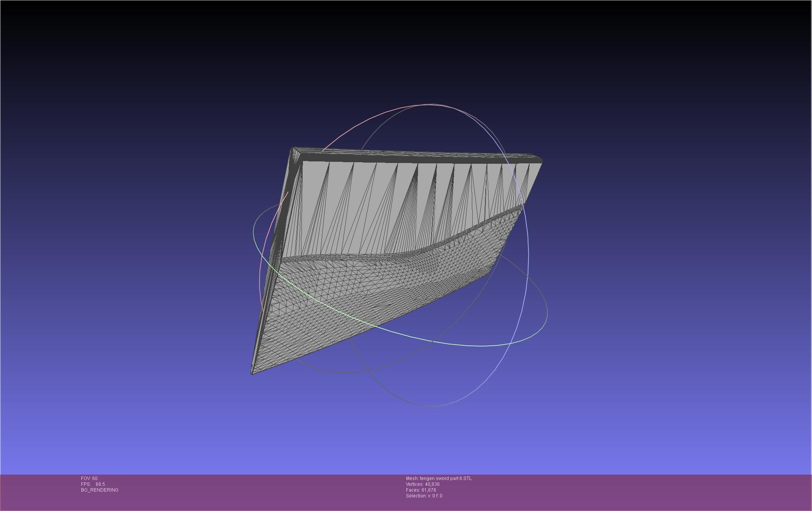Click the top-left corner of the mesh

click(293, 149)
